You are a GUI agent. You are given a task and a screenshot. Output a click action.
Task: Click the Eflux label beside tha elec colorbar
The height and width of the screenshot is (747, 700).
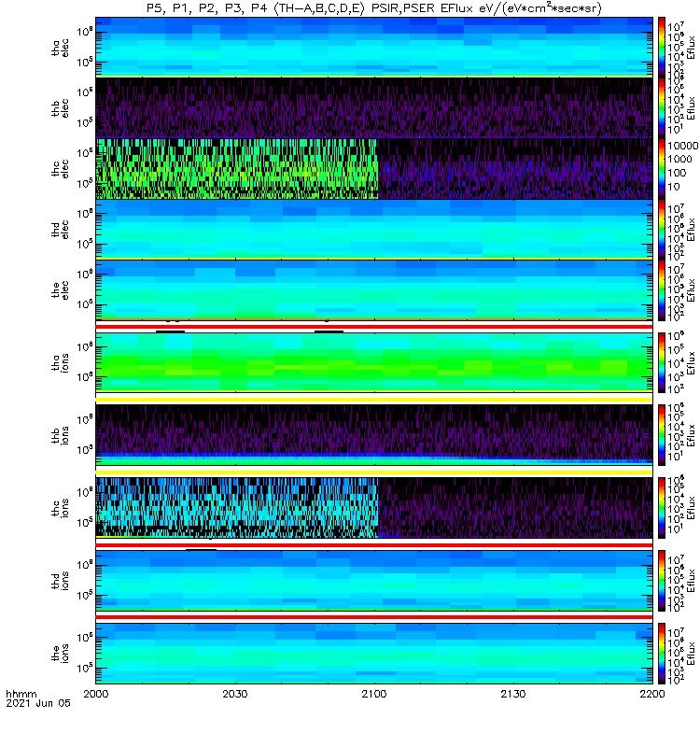[x=692, y=48]
